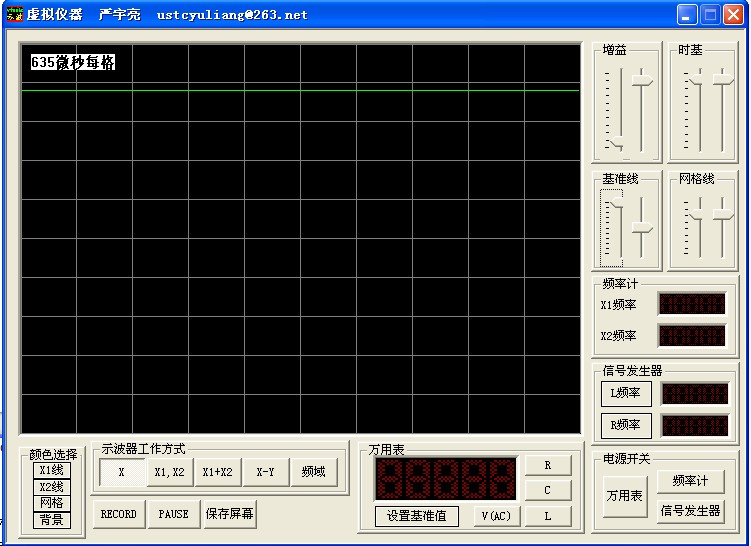The height and width of the screenshot is (546, 751).
Task: Pick the X1线 color option
Action: [51, 470]
